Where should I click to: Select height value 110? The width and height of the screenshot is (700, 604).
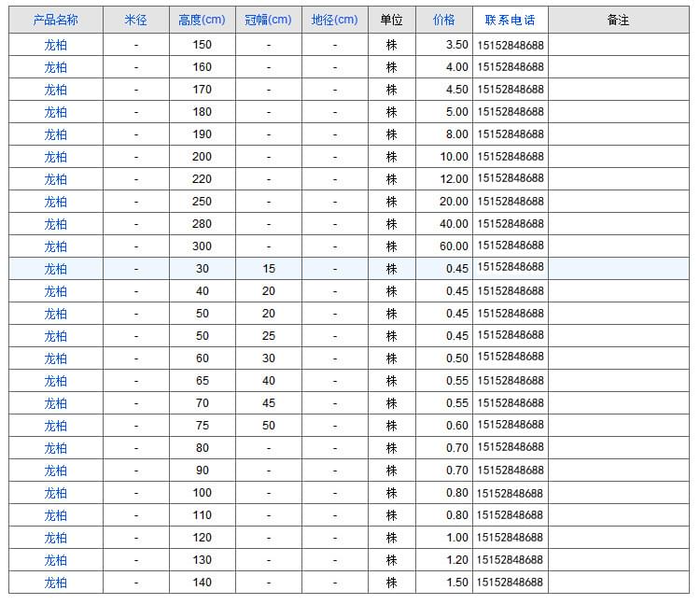click(202, 515)
